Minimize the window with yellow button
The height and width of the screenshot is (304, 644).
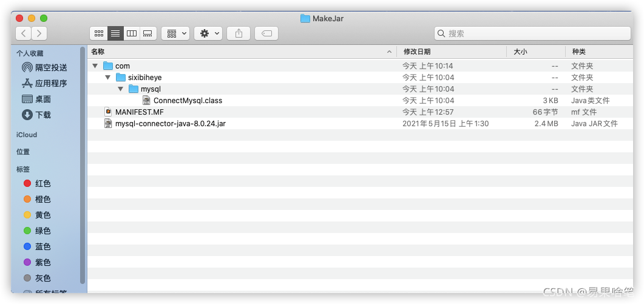pyautogui.click(x=32, y=18)
